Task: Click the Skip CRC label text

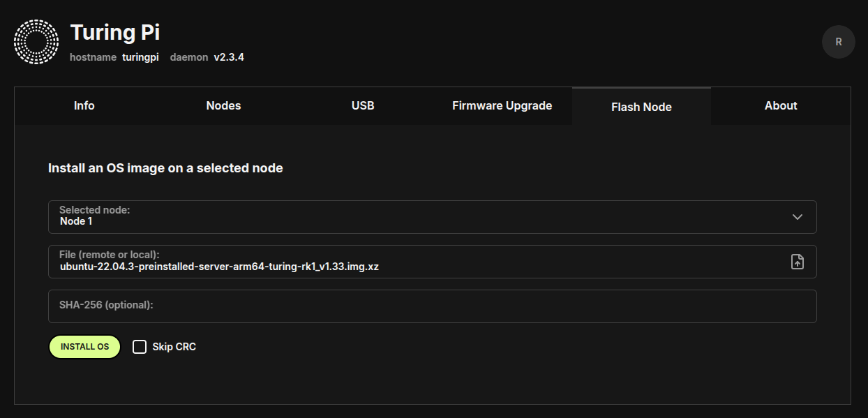Action: tap(174, 347)
